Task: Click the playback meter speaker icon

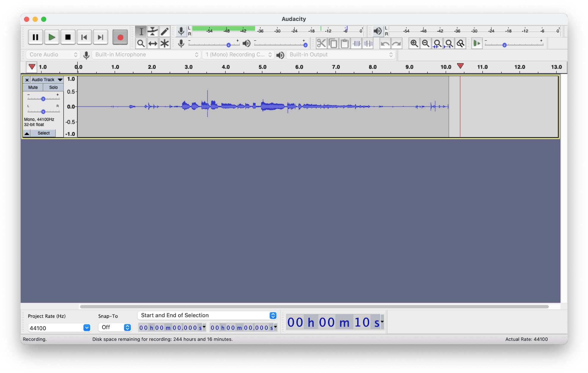Action: 377,31
